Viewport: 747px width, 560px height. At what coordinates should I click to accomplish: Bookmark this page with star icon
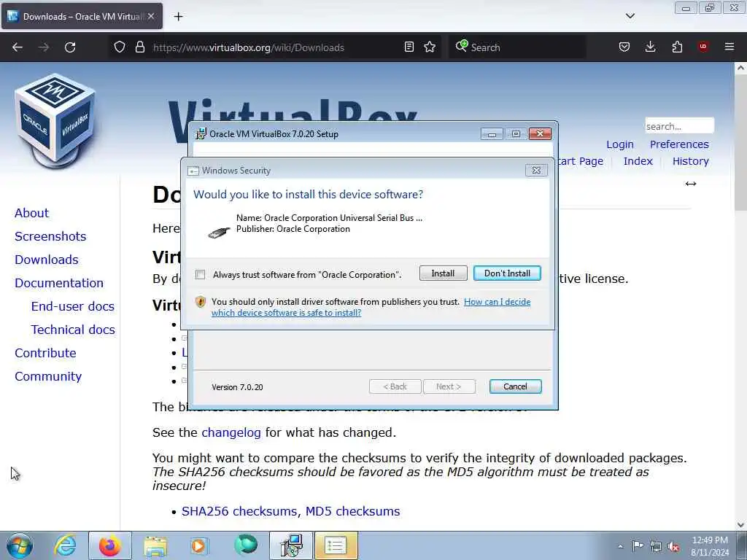coord(430,47)
